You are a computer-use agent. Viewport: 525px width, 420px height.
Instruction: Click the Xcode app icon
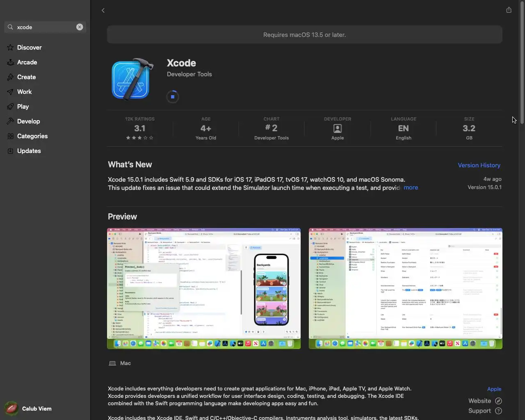132,79
